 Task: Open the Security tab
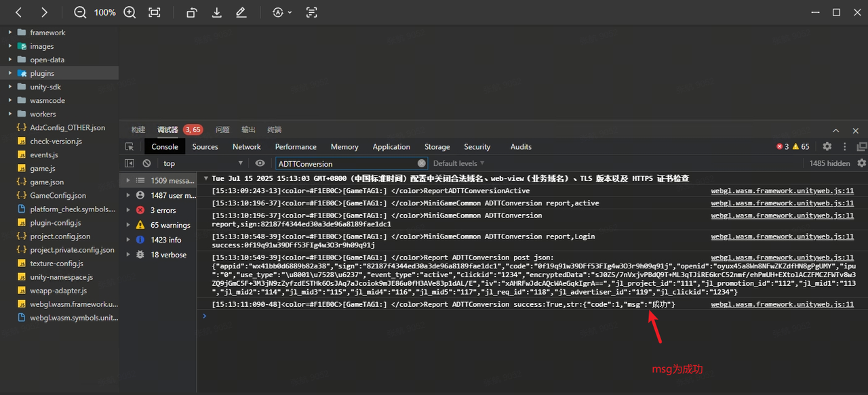coord(477,146)
